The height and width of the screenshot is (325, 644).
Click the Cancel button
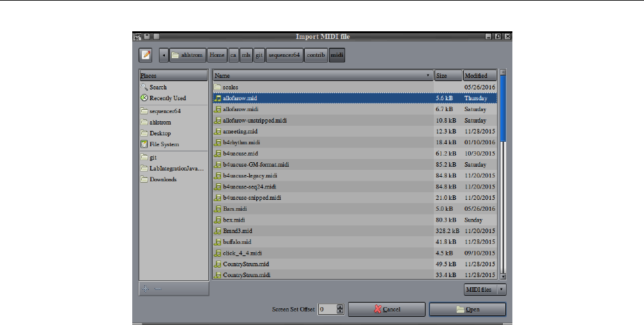tap(387, 310)
